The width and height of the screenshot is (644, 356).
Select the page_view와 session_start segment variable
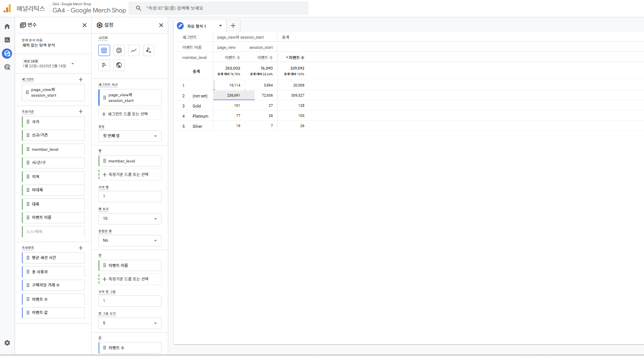[53, 92]
